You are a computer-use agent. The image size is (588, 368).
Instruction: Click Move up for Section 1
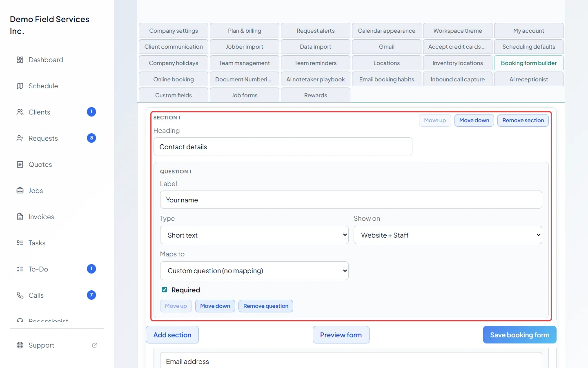[435, 120]
